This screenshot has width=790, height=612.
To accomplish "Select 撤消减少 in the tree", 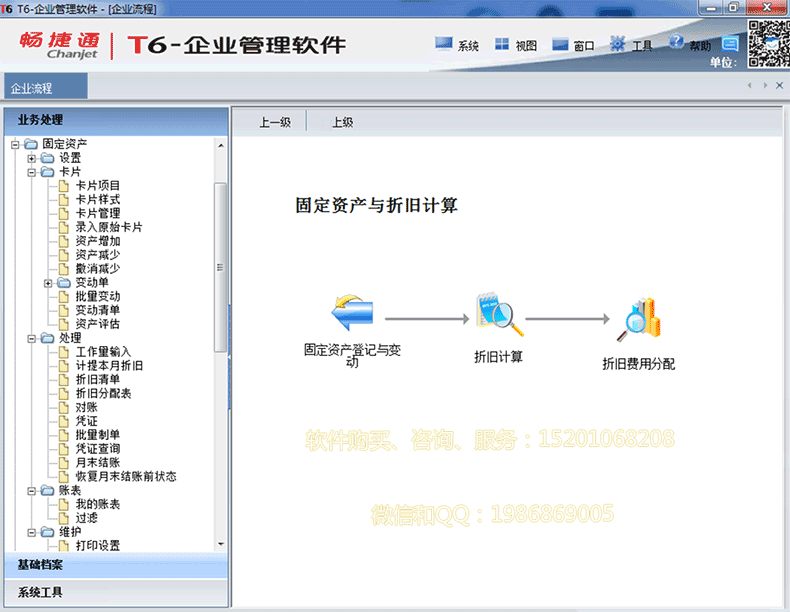I will (x=98, y=268).
